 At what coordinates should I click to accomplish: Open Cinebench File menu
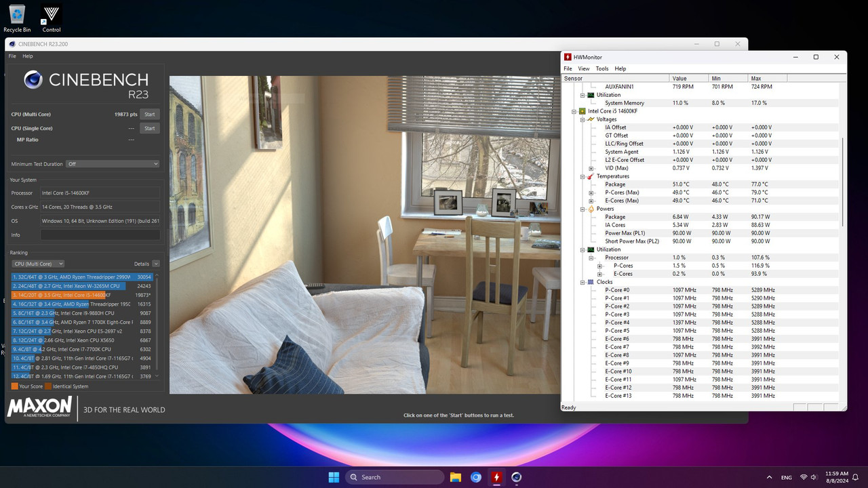pyautogui.click(x=12, y=56)
